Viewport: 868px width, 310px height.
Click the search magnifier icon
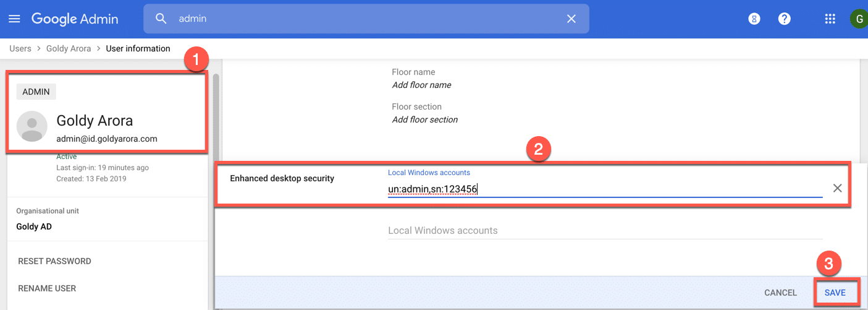161,19
